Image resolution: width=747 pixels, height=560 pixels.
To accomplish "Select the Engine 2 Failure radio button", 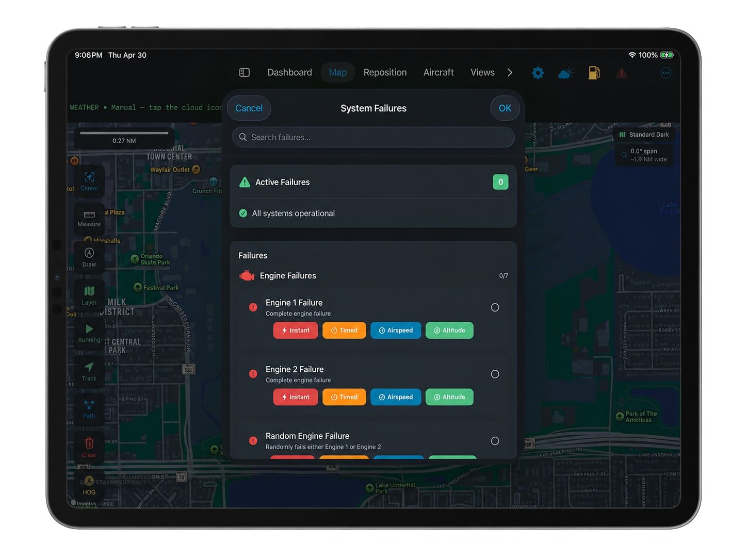I will point(495,374).
